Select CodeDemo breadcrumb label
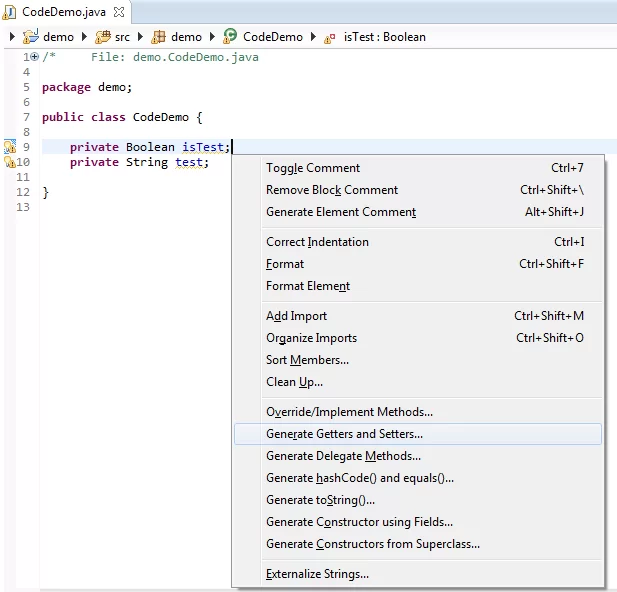 [273, 37]
